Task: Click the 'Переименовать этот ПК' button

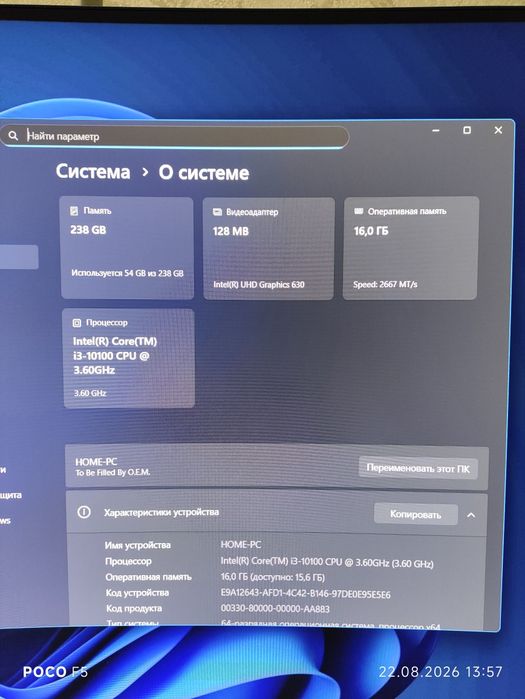Action: pyautogui.click(x=418, y=468)
